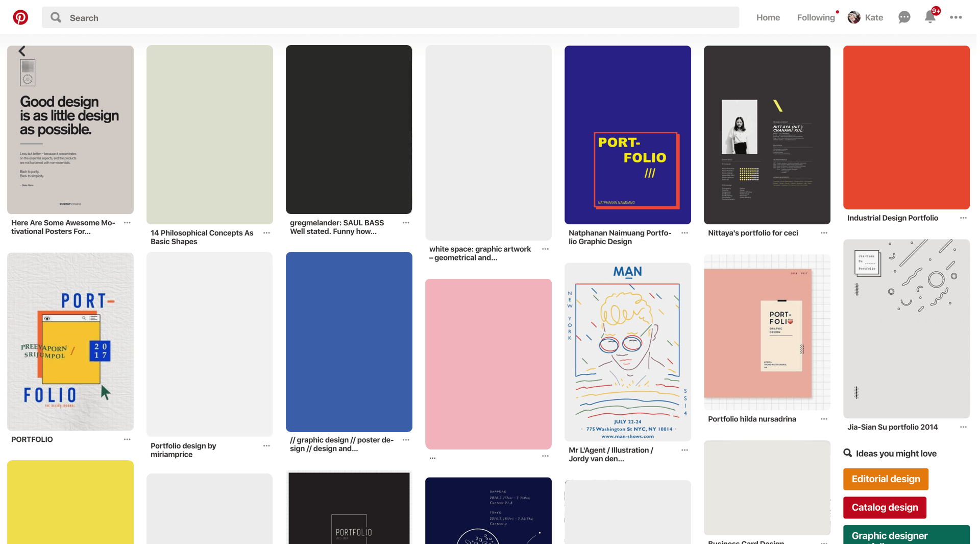Click the 'PORTFOLIO' caption under Preeyaporn pin
Viewport: 980px width, 544px height.
[x=32, y=439]
